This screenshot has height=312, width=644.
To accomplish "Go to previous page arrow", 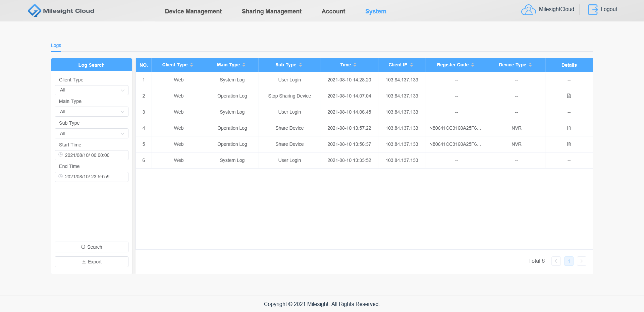I will (556, 261).
